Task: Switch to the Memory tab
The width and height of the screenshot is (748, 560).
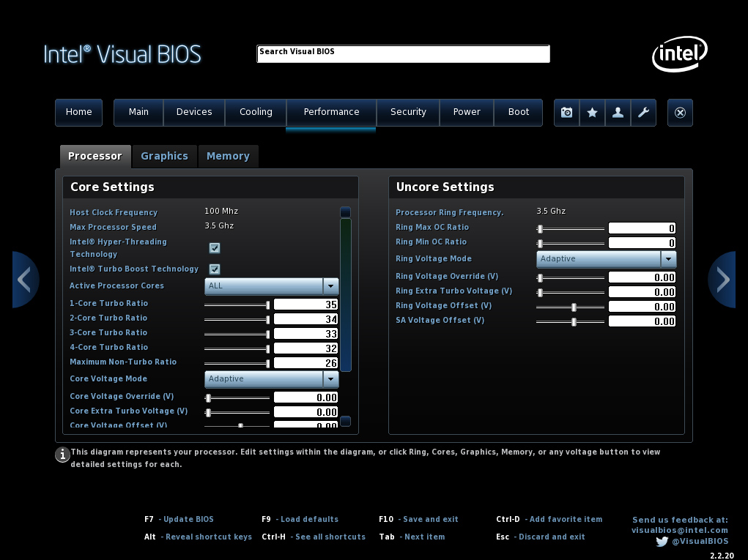Action: point(228,156)
